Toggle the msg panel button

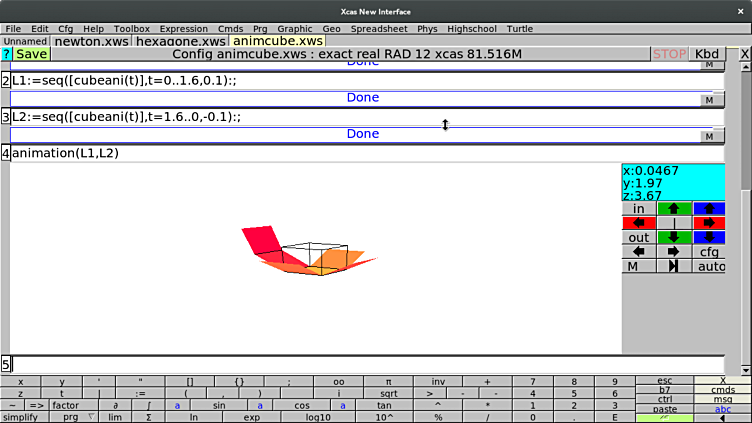[x=722, y=399]
